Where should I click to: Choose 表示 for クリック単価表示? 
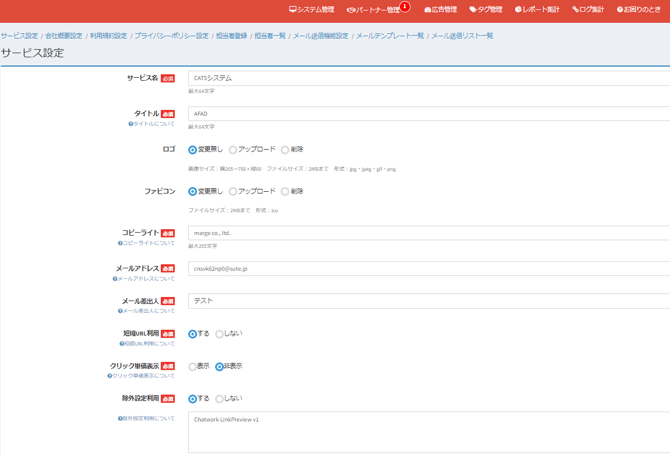[x=193, y=367]
